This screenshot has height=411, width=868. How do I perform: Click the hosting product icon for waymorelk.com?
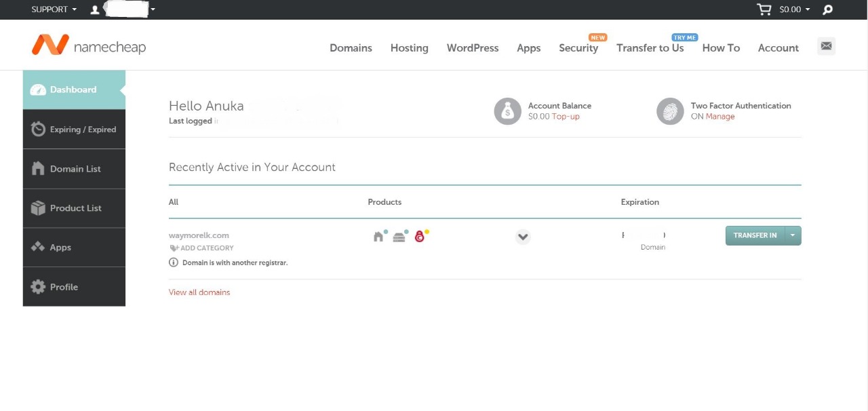400,236
